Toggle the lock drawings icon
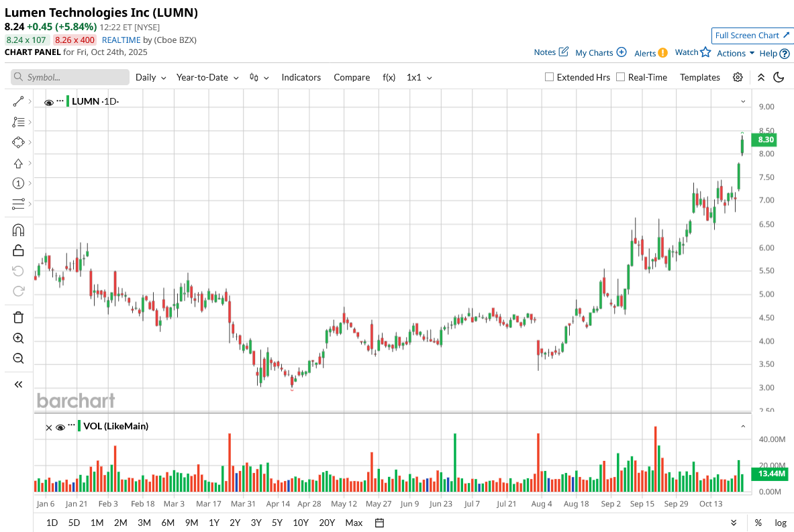 [18, 250]
